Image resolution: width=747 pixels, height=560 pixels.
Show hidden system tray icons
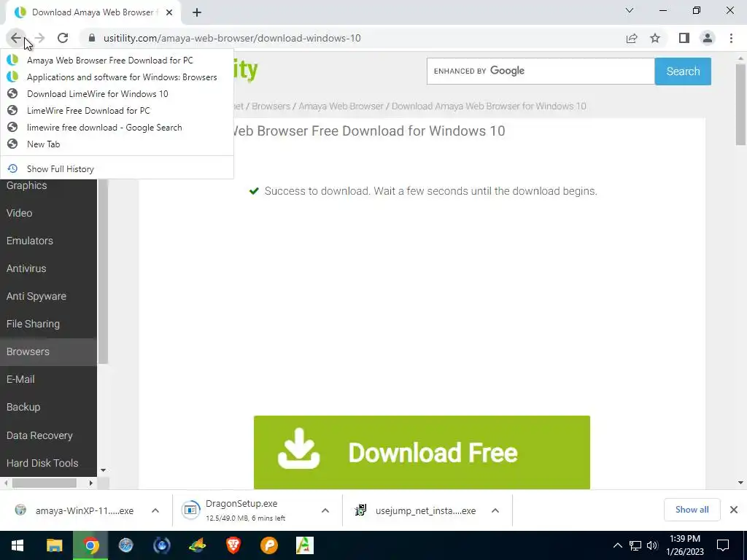click(617, 545)
